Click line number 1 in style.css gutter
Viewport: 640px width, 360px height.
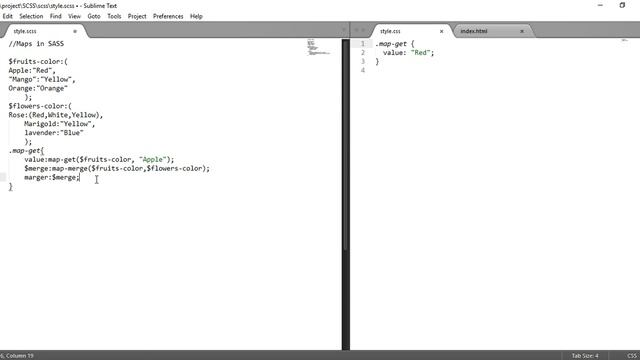pos(363,44)
